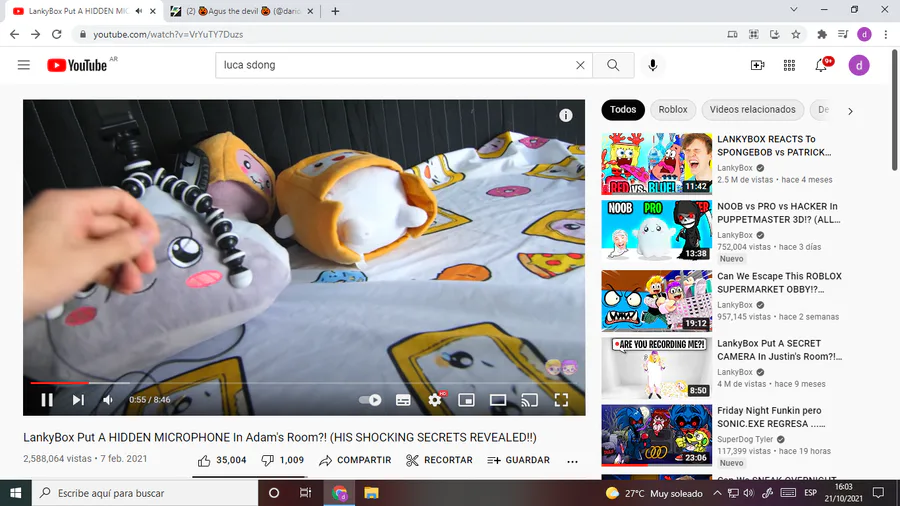Open SECRET CAMERA In Justin's Room title

pyautogui.click(x=779, y=350)
